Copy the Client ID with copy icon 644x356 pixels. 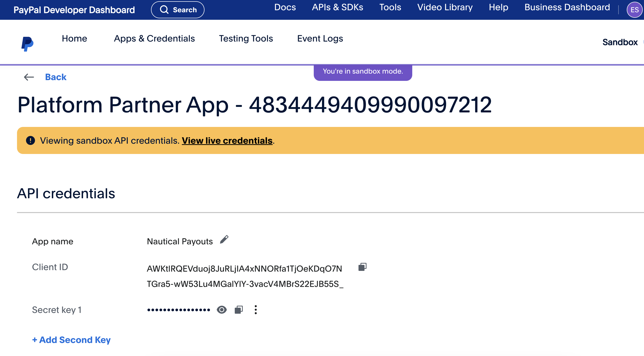(362, 267)
